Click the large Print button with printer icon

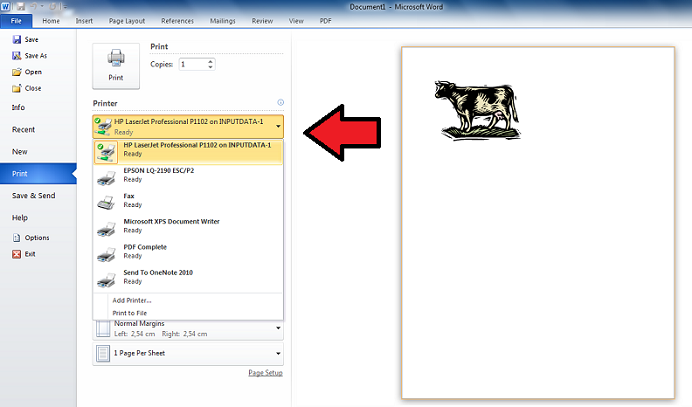pyautogui.click(x=116, y=66)
